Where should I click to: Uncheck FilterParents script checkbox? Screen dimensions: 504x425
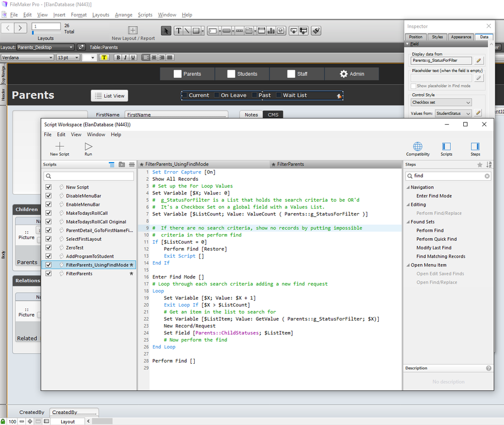coord(49,274)
